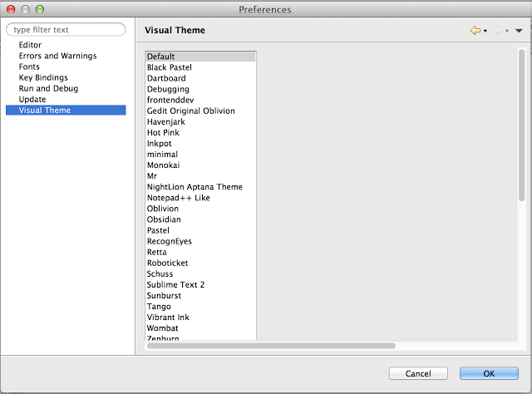The height and width of the screenshot is (394, 532).
Task: Choose Monokai theme
Action: click(163, 165)
